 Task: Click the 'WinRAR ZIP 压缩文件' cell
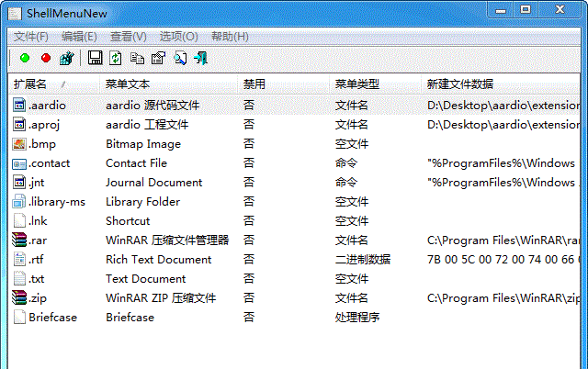[161, 298]
